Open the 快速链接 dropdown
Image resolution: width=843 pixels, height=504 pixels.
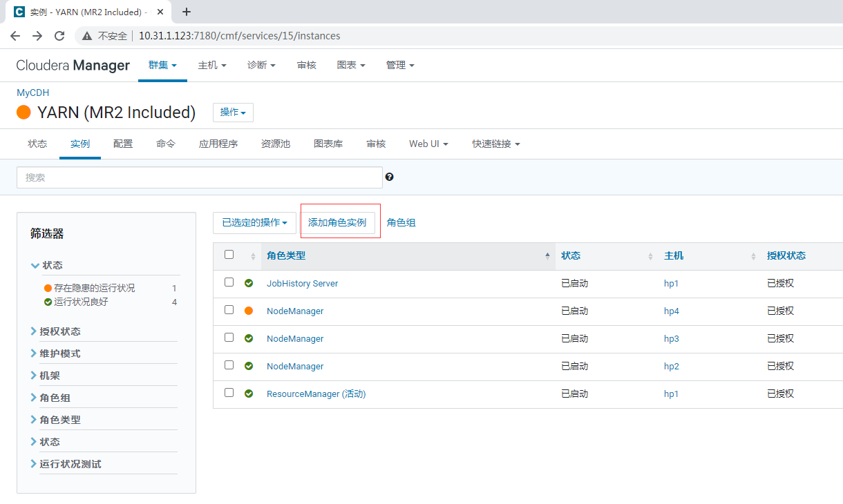click(x=496, y=144)
